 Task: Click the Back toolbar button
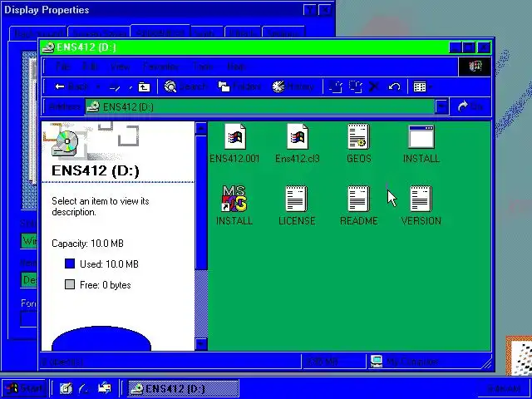click(x=72, y=86)
